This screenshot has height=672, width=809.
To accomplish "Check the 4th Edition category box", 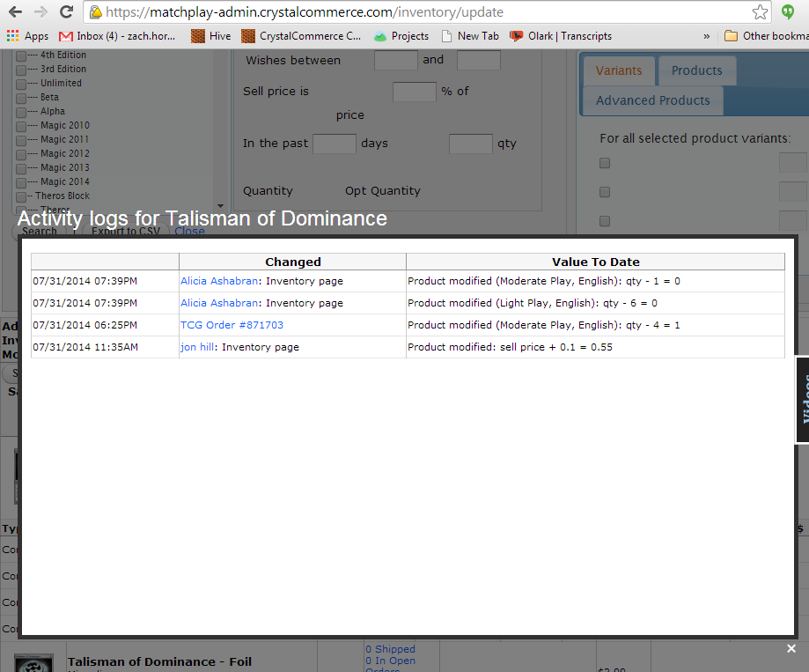I will (21, 55).
